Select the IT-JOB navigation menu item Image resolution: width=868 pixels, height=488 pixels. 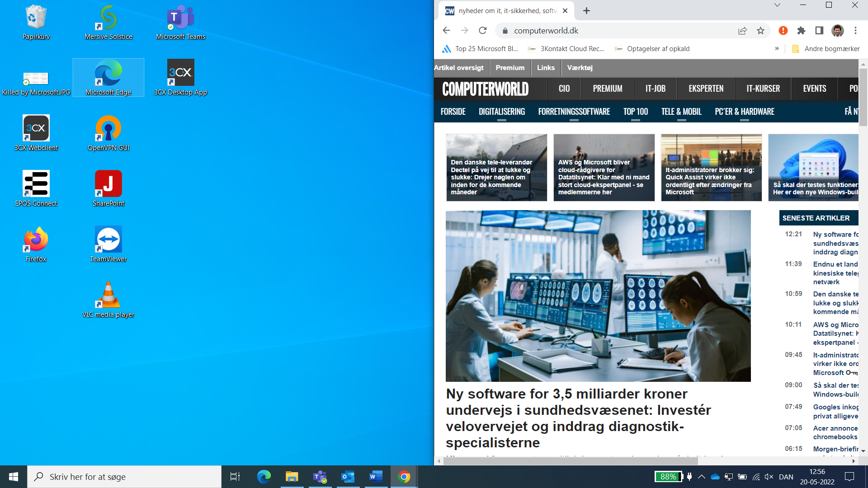pyautogui.click(x=655, y=89)
